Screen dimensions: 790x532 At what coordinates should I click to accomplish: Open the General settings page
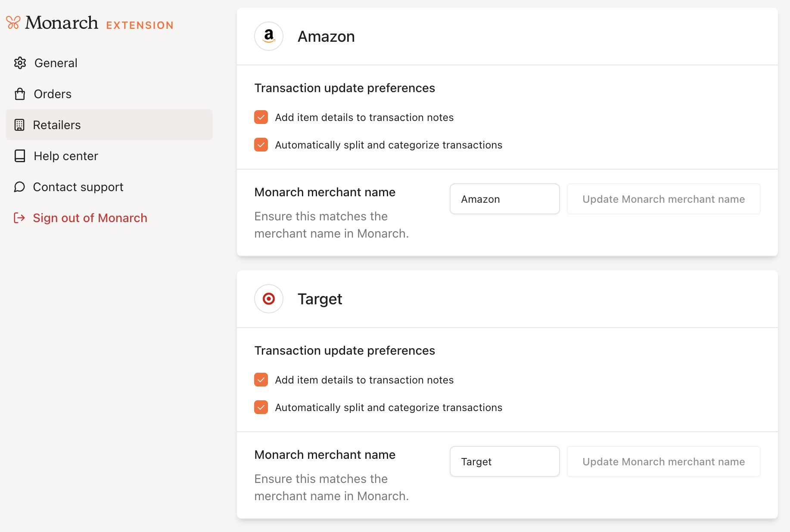pyautogui.click(x=56, y=63)
